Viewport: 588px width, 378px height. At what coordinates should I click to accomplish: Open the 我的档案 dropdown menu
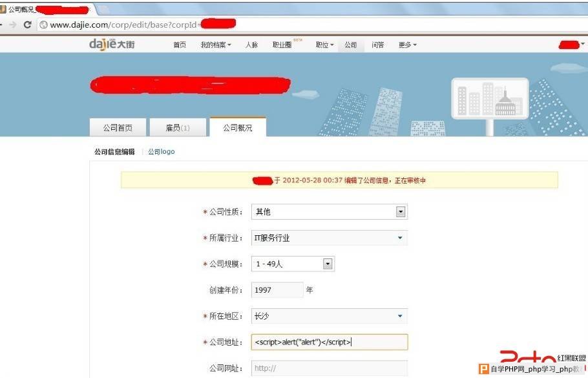(216, 45)
